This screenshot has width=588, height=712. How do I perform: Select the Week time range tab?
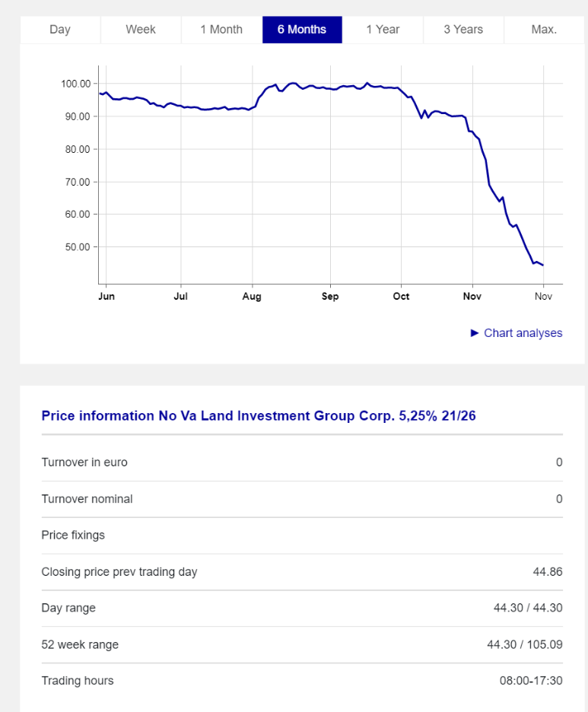point(141,30)
